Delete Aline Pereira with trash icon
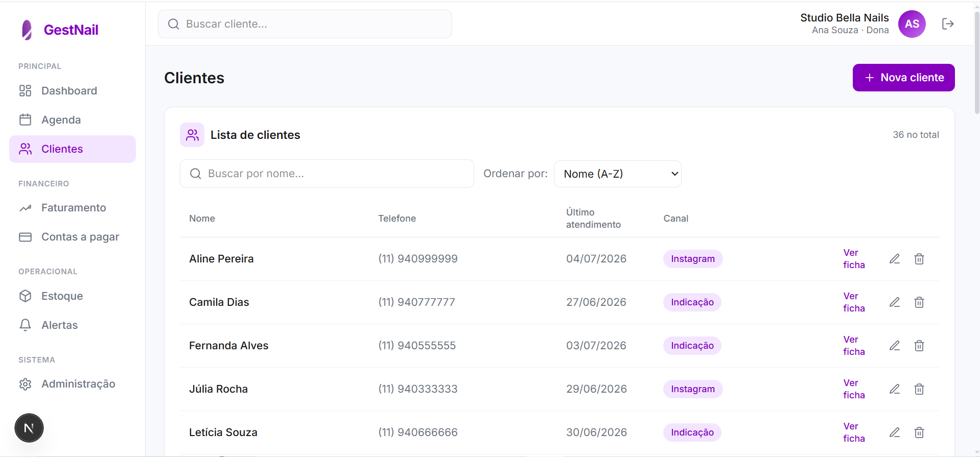 pyautogui.click(x=919, y=259)
